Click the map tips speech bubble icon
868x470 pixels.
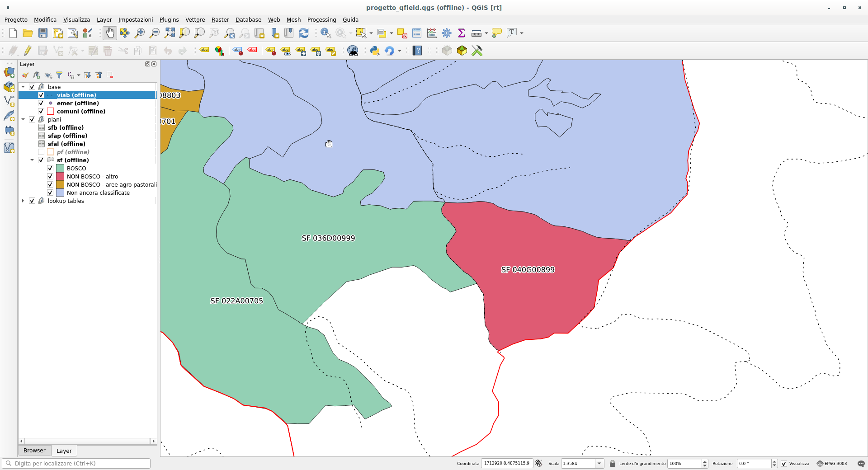(497, 33)
